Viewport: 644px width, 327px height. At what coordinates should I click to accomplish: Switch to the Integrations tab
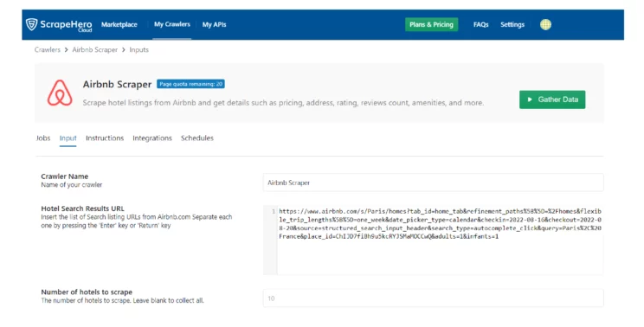pos(152,138)
